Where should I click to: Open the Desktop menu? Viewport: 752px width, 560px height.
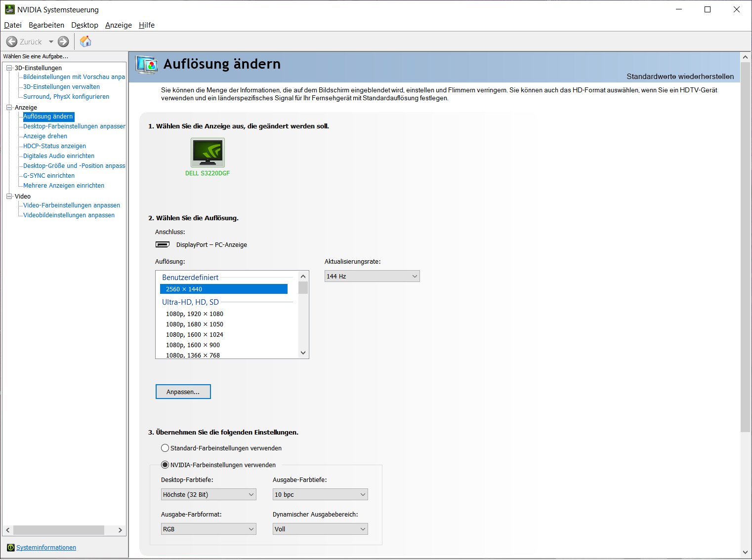tap(84, 25)
